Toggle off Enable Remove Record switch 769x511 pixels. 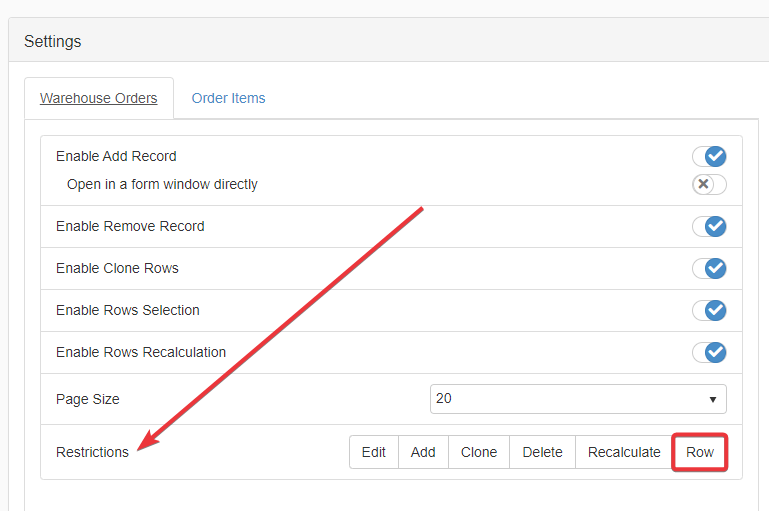(x=709, y=227)
